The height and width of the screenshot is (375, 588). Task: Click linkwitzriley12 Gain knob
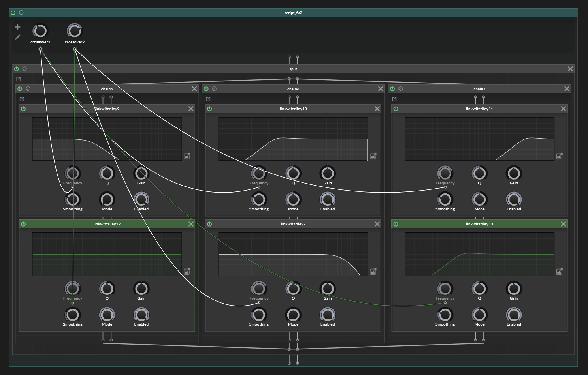point(141,289)
